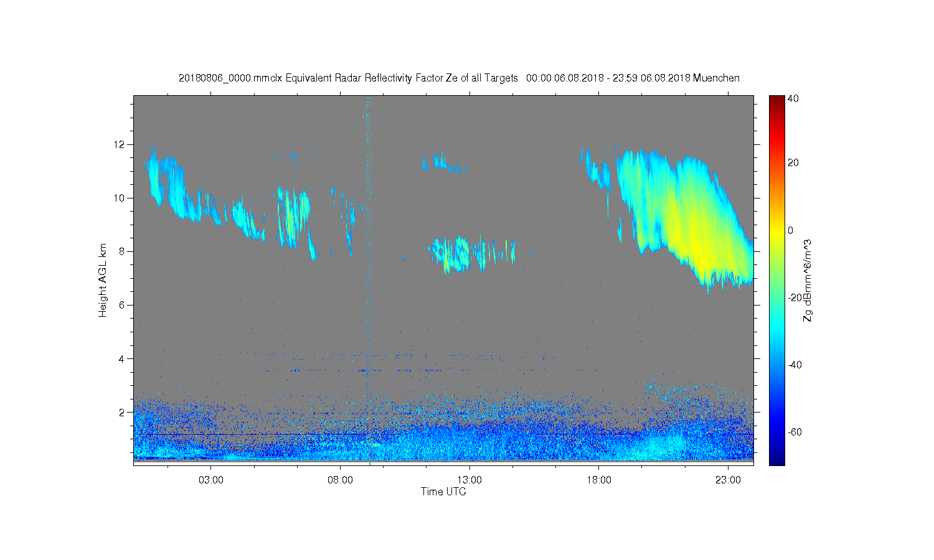This screenshot has width=934, height=560.
Task: Select the 08:00 time tick label
Action: (x=341, y=480)
